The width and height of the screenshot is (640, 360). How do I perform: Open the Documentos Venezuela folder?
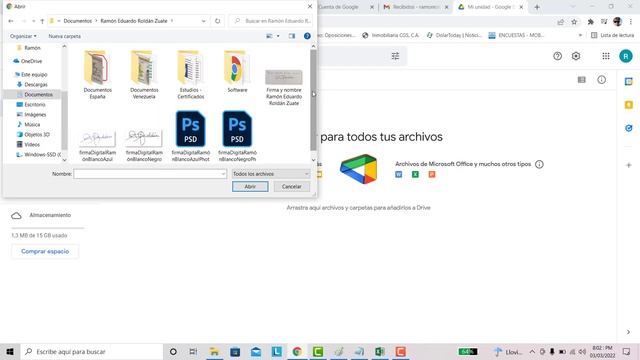click(x=144, y=74)
